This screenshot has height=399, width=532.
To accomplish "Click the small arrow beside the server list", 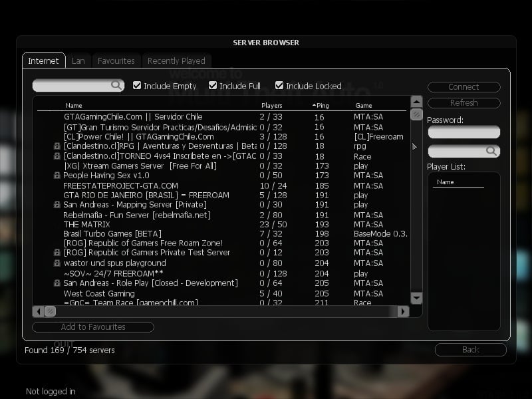I will 415,146.
